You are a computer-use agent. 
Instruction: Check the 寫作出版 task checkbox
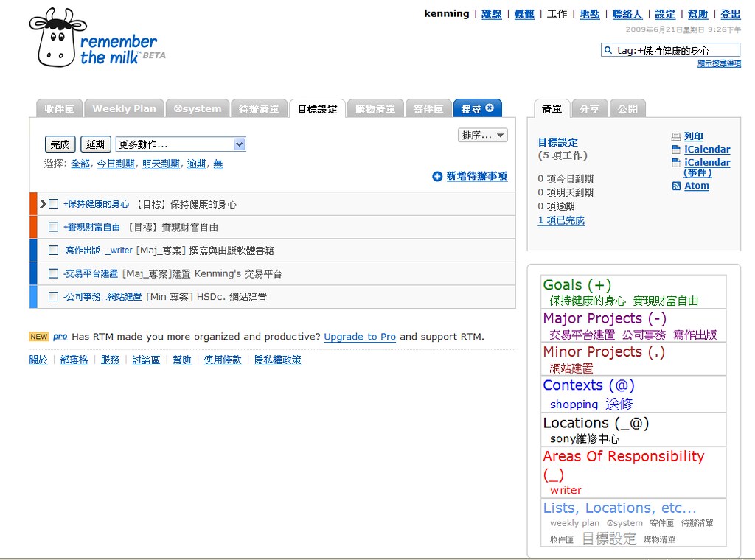(x=53, y=251)
